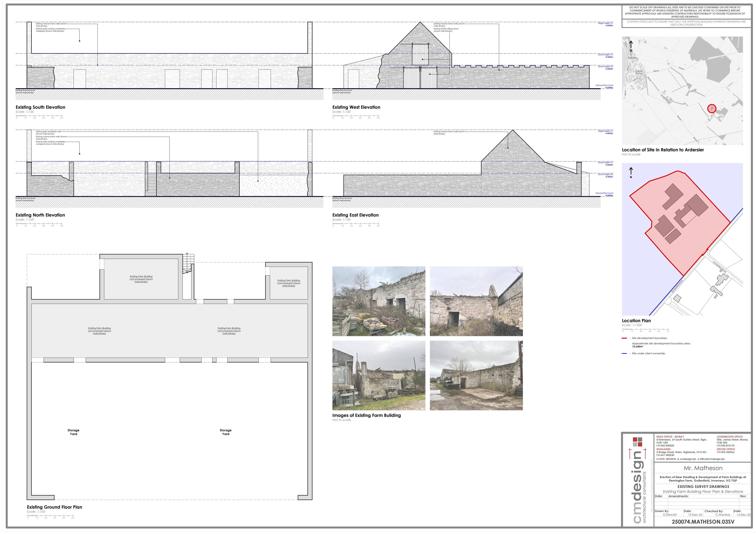The image size is (756, 534).
Task: Click drawn-by name 'D.Stewart'
Action: click(670, 515)
